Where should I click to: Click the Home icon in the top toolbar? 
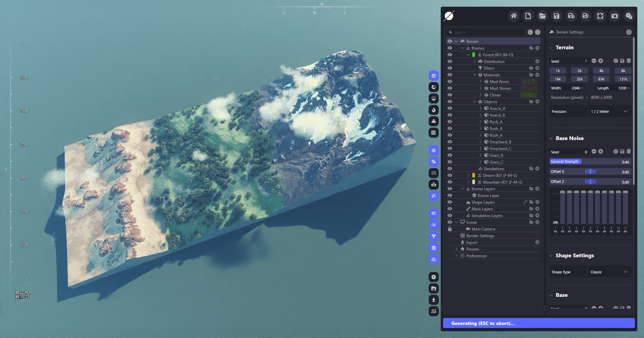(514, 16)
